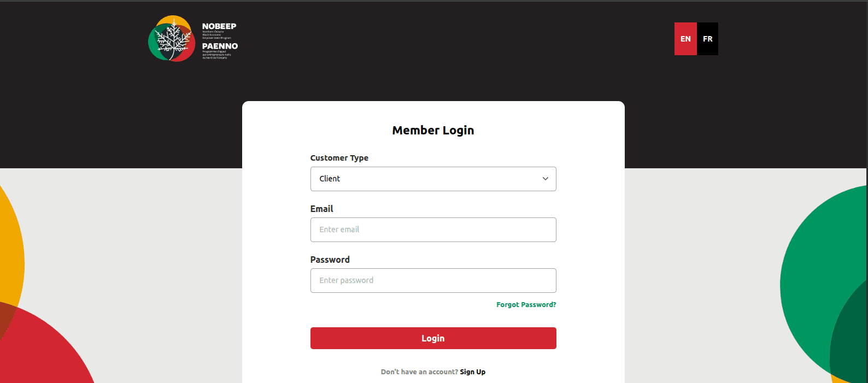Click the Email field label
Viewport: 868px width, 383px height.
pos(321,209)
